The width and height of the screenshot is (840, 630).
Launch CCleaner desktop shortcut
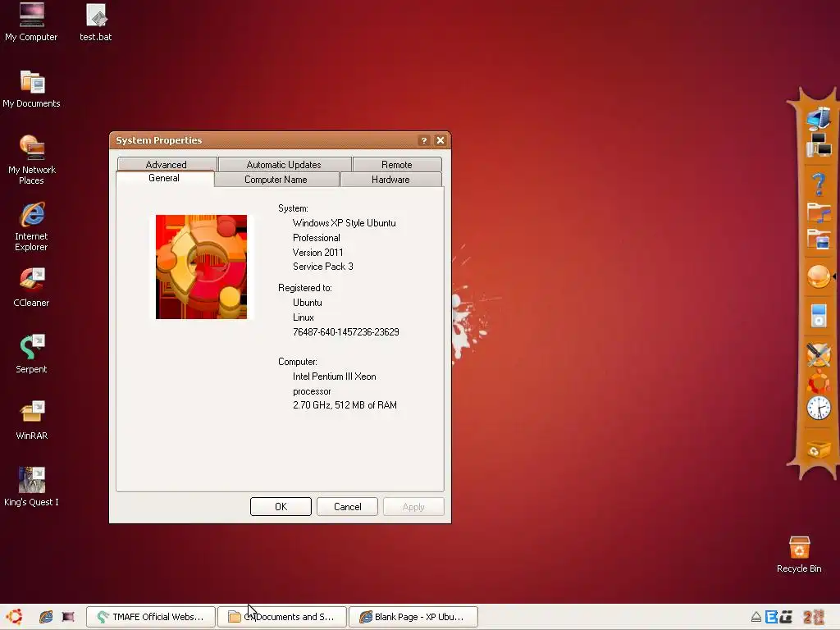click(32, 288)
